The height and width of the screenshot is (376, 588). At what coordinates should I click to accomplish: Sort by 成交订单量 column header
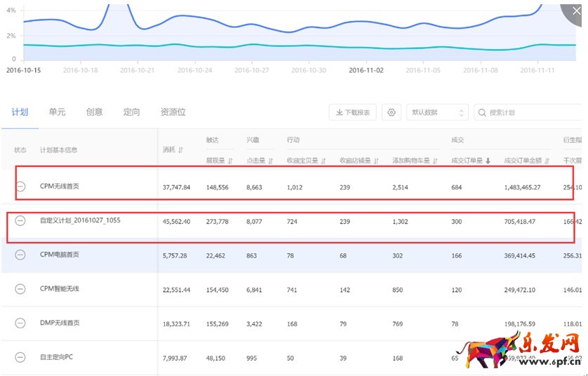point(470,161)
